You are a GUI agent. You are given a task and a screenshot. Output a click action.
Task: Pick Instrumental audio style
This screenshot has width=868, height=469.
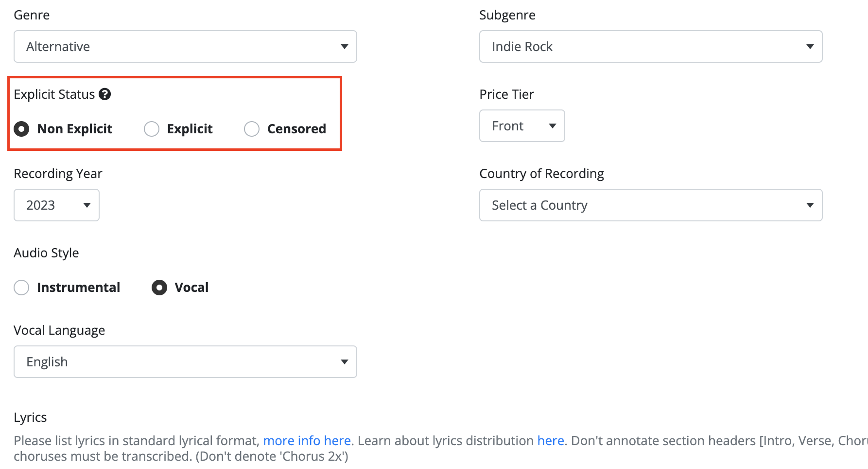pos(21,288)
